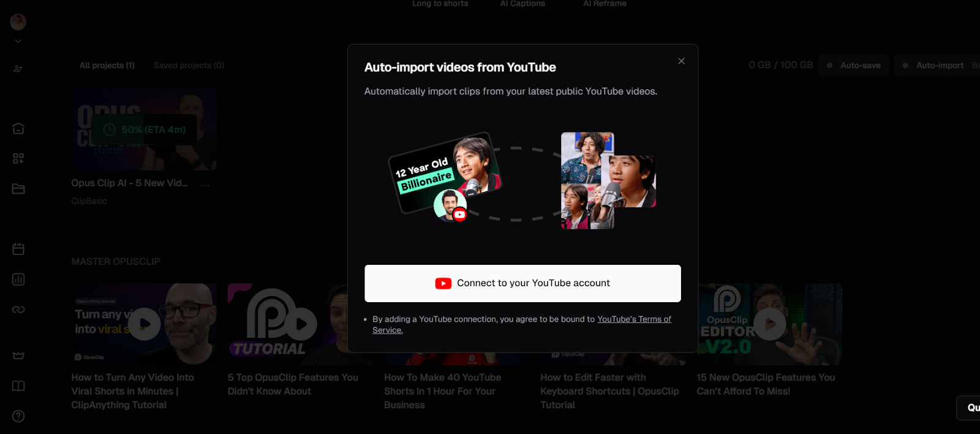
Task: Click the '0 GB / 100 GB' storage text
Action: tap(780, 65)
